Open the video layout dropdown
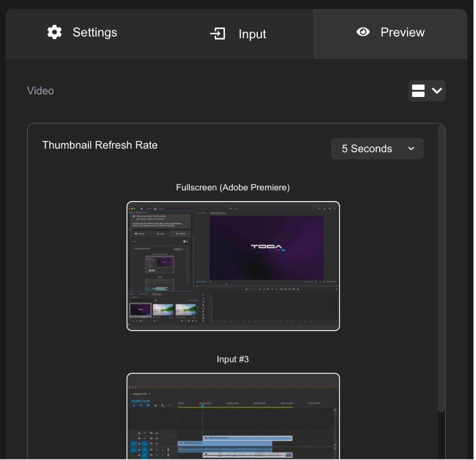The width and height of the screenshot is (476, 460). (427, 91)
